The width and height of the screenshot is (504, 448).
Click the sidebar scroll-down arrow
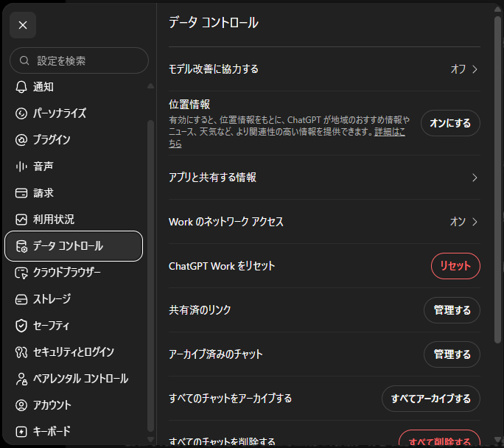pyautogui.click(x=150, y=439)
